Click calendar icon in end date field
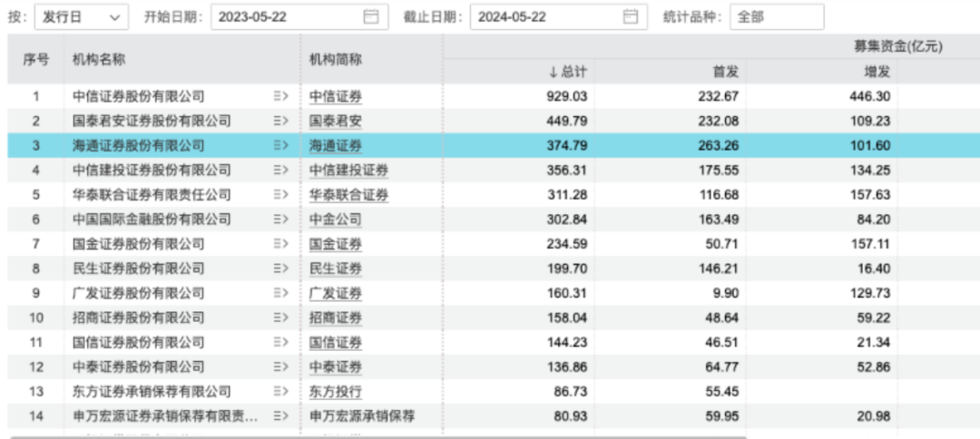Screen dimensions: 980x439 click(x=631, y=17)
